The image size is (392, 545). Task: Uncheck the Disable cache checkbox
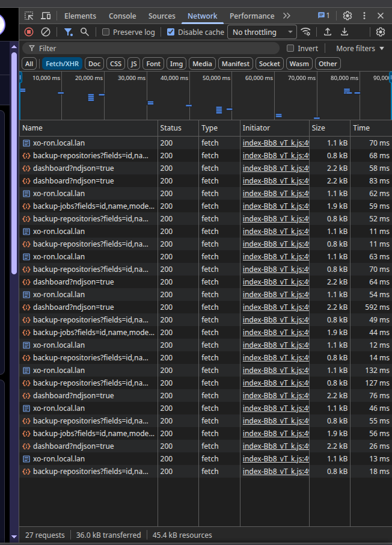[171, 32]
